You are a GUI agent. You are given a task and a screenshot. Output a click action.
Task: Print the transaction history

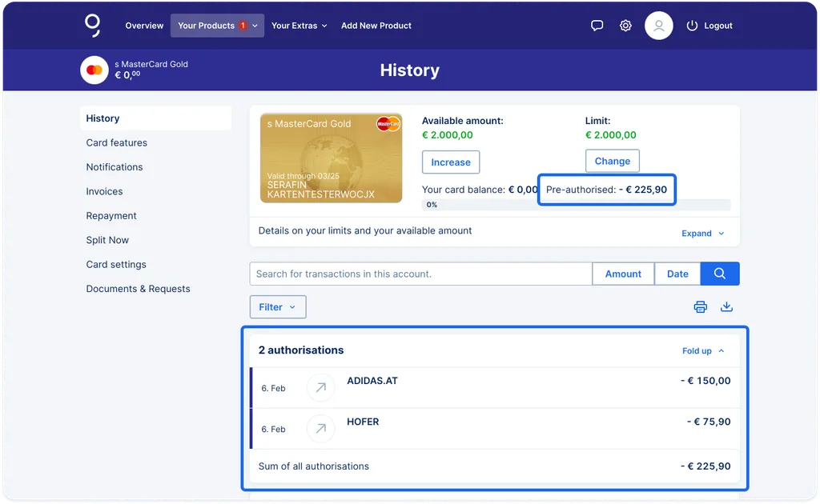pyautogui.click(x=700, y=307)
